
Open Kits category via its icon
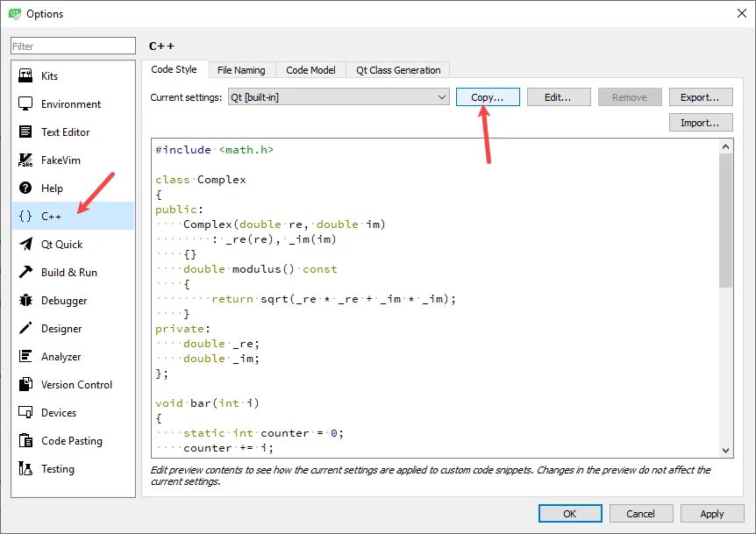pyautogui.click(x=25, y=75)
